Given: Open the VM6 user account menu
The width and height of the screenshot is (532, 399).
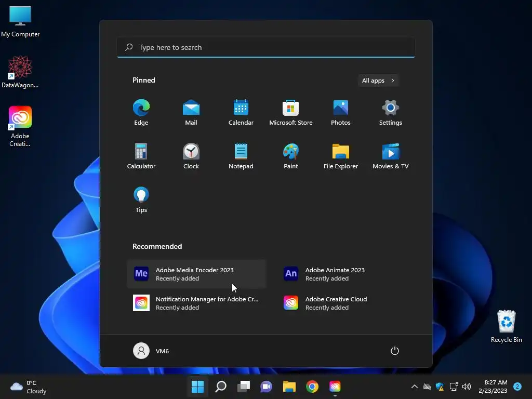Looking at the screenshot, I should (151, 351).
